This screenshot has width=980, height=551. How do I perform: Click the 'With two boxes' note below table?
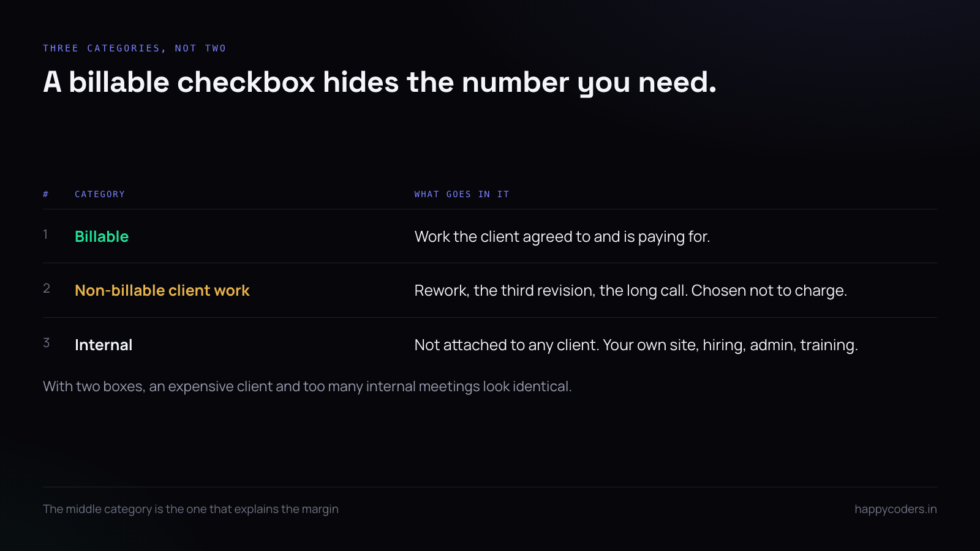click(307, 387)
